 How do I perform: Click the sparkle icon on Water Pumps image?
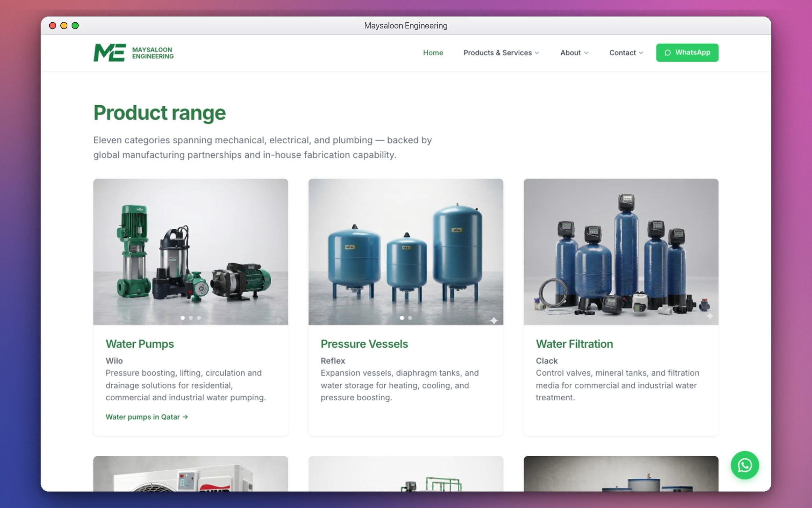[278, 320]
